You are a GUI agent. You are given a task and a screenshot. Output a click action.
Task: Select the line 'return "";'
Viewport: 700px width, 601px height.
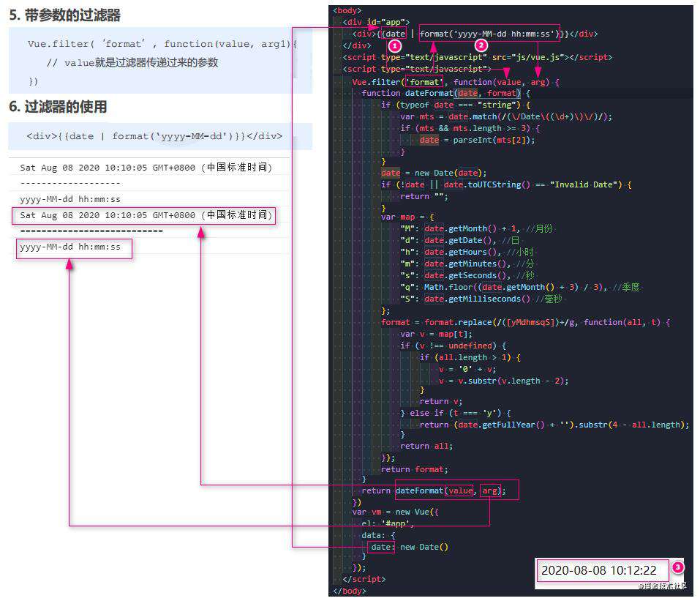tap(424, 196)
